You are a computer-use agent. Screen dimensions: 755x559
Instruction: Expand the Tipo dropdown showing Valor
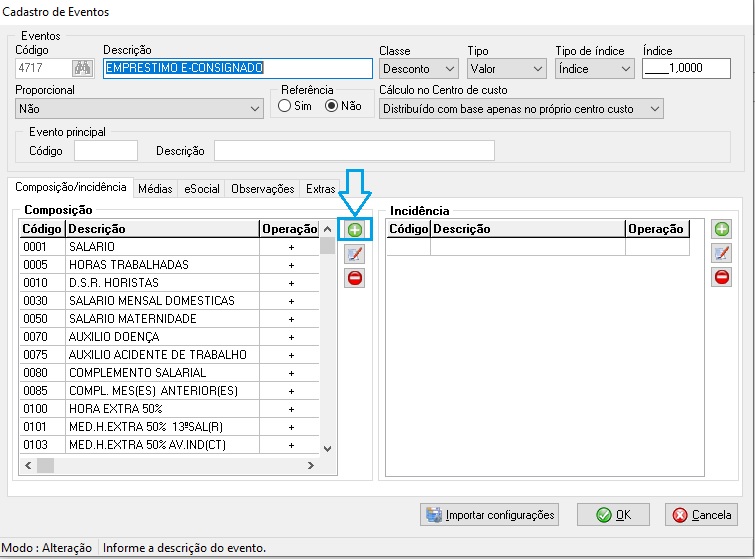point(505,69)
